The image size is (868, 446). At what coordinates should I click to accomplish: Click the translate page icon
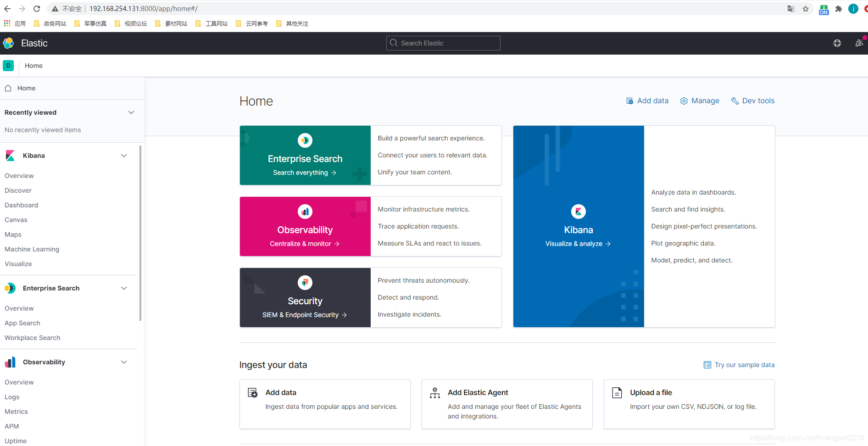pyautogui.click(x=791, y=9)
